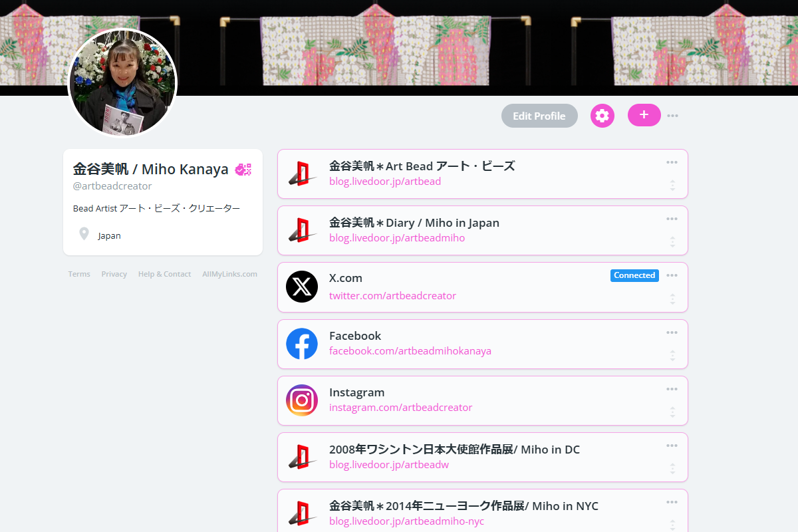Open three-dot menu on Diary / Miho in Japan card

672,219
